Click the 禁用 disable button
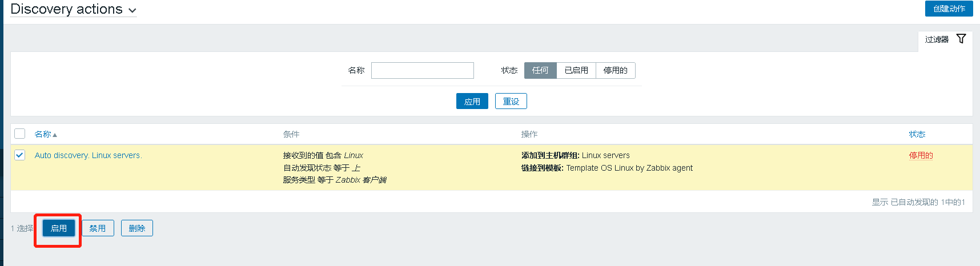This screenshot has height=266, width=980. point(98,228)
